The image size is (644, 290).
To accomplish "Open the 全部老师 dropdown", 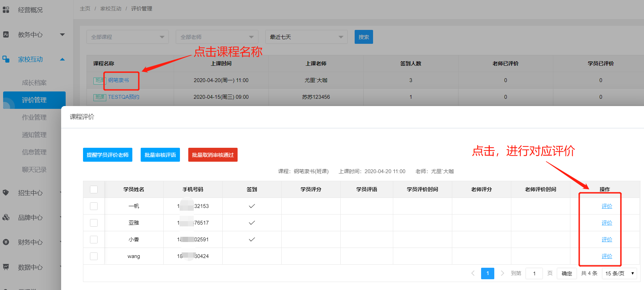I will coord(217,37).
